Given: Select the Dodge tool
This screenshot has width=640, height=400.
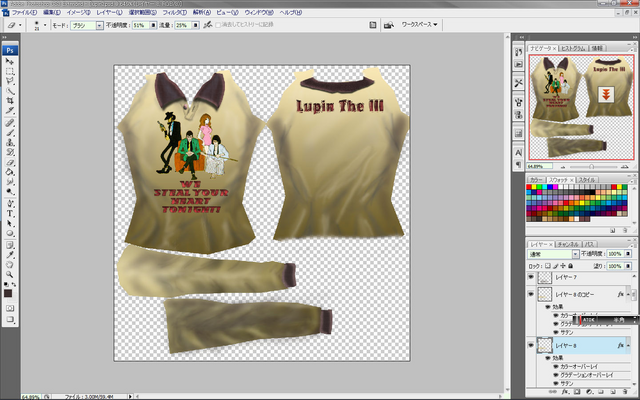Looking at the screenshot, I should 10,191.
